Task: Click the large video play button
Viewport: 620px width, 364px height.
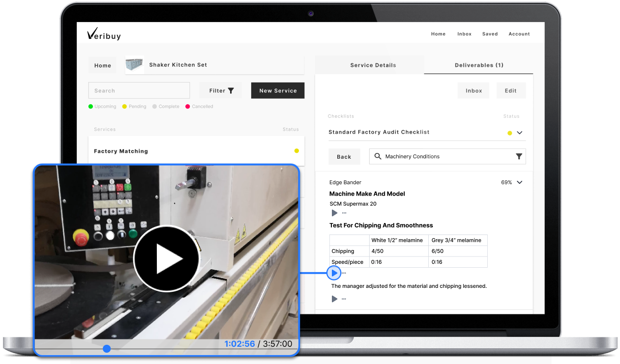Action: (166, 258)
